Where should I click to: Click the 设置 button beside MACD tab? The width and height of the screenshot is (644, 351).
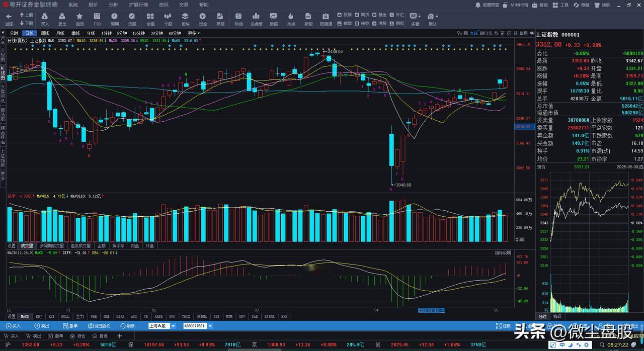coord(12,316)
